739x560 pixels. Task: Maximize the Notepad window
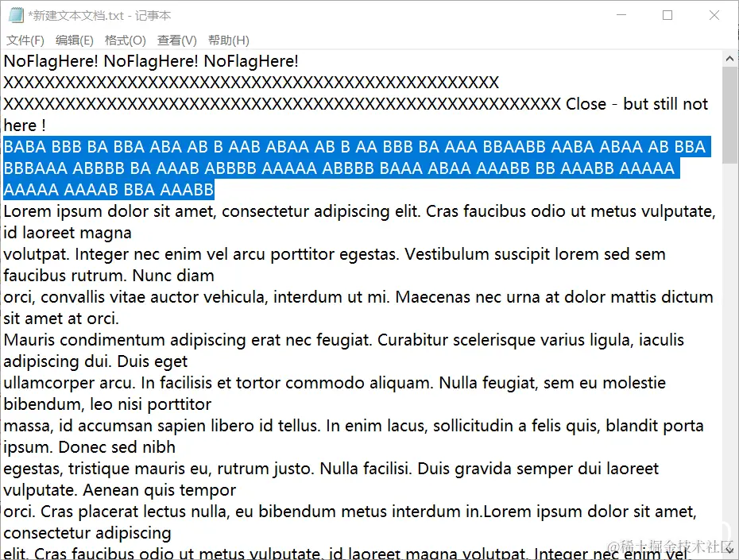(667, 15)
